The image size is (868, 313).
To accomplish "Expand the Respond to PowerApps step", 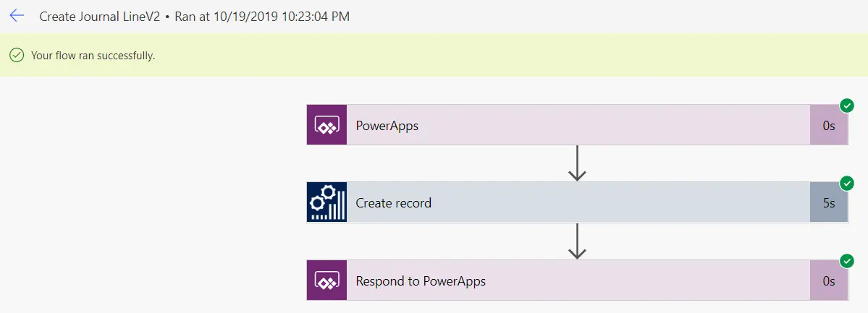I will click(x=578, y=280).
